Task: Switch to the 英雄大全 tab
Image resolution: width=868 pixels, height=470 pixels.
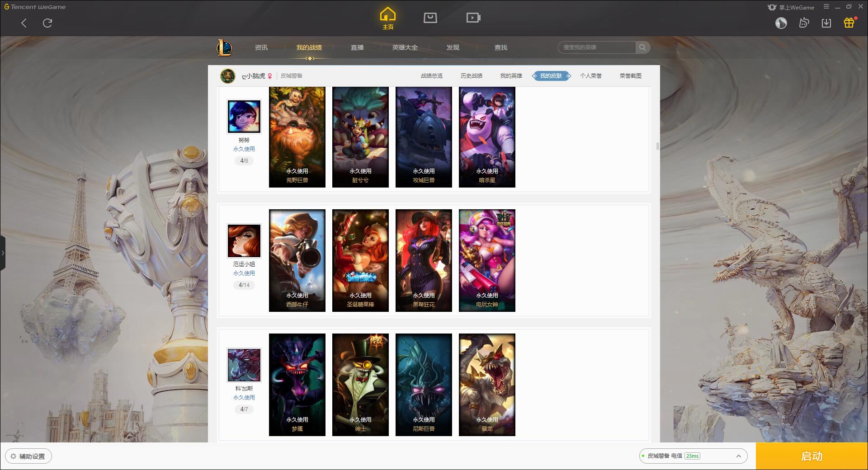Action: coord(405,47)
